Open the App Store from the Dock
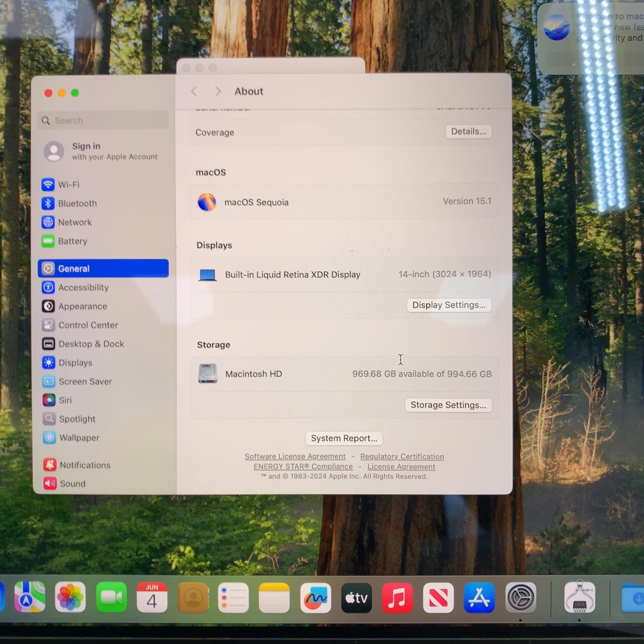 coord(480,598)
